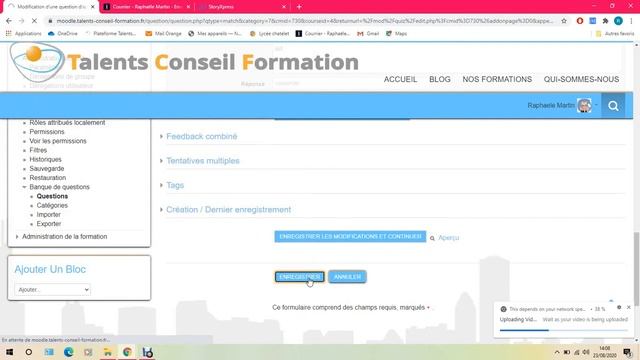Bookmark this page with the star icon
640x360 pixels.
564,21
